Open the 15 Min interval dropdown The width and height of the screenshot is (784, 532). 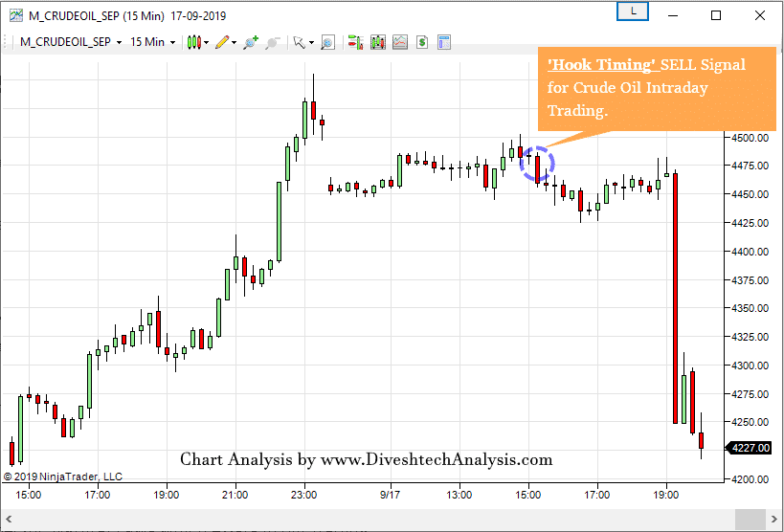tap(152, 42)
